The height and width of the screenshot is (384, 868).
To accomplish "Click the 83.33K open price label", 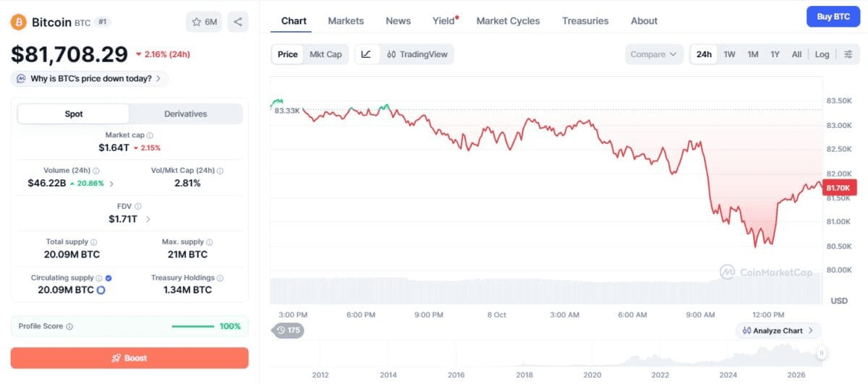I will [286, 110].
